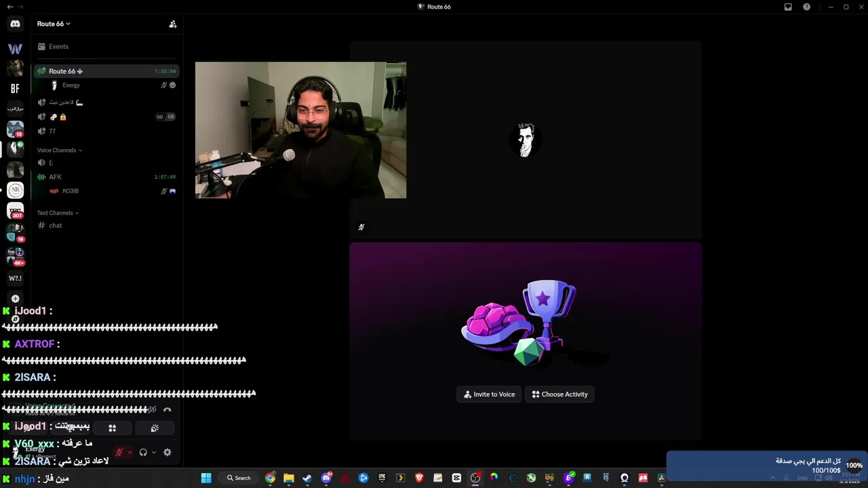Expand headphone output options arrow
The height and width of the screenshot is (488, 868).
pyautogui.click(x=154, y=452)
